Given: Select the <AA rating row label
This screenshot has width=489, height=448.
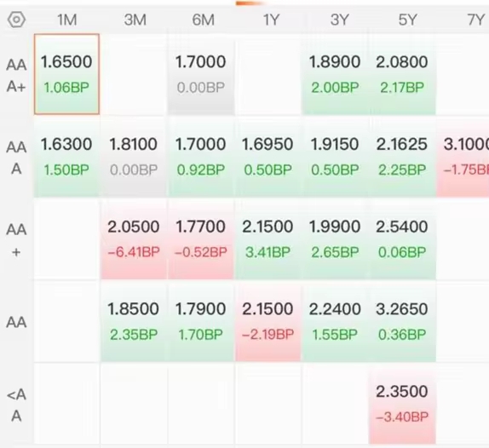Looking at the screenshot, I should point(16,405).
